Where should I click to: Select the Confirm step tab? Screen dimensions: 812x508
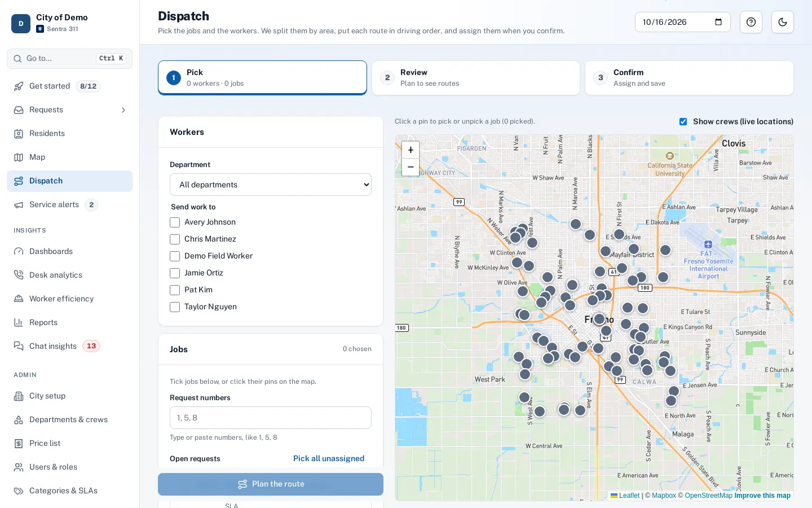[689, 78]
